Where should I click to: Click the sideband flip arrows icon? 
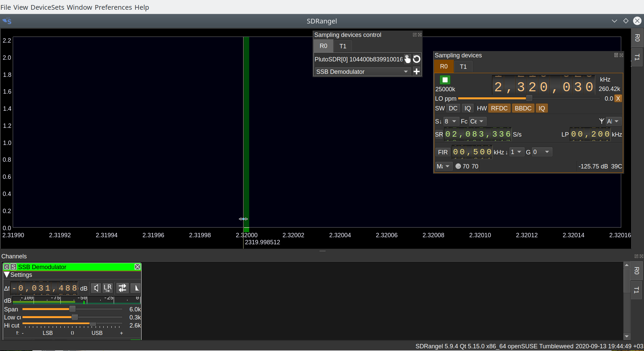click(x=122, y=288)
